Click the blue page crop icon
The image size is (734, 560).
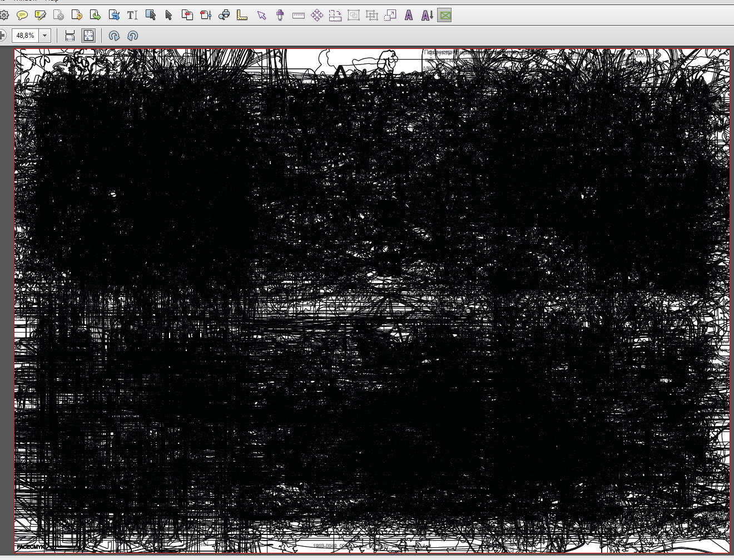point(114,16)
